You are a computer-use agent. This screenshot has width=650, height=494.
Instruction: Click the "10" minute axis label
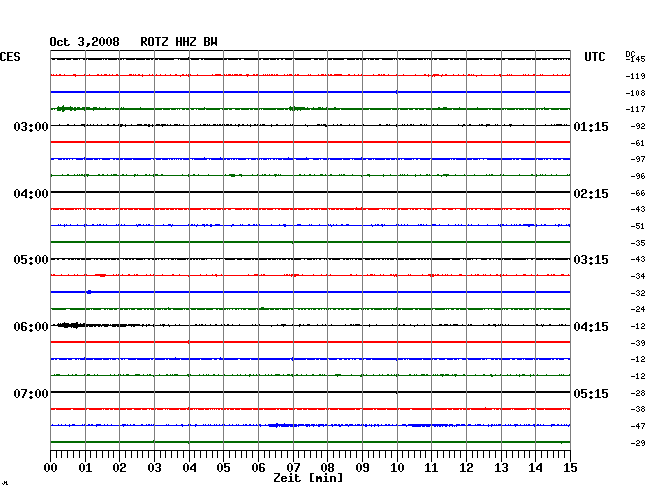click(397, 468)
